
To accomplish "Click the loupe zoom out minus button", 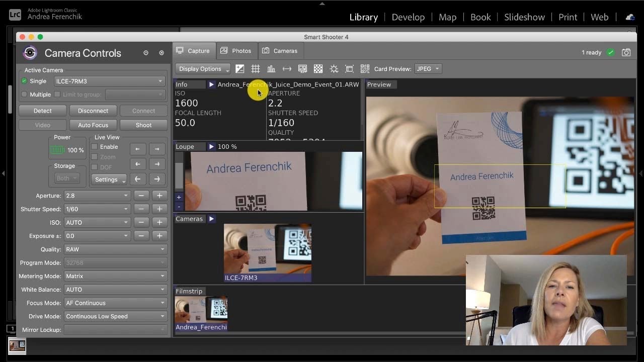I will click(x=179, y=206).
